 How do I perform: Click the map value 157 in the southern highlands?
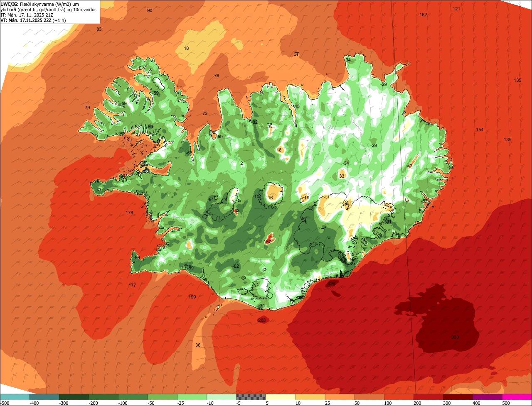[268, 242]
